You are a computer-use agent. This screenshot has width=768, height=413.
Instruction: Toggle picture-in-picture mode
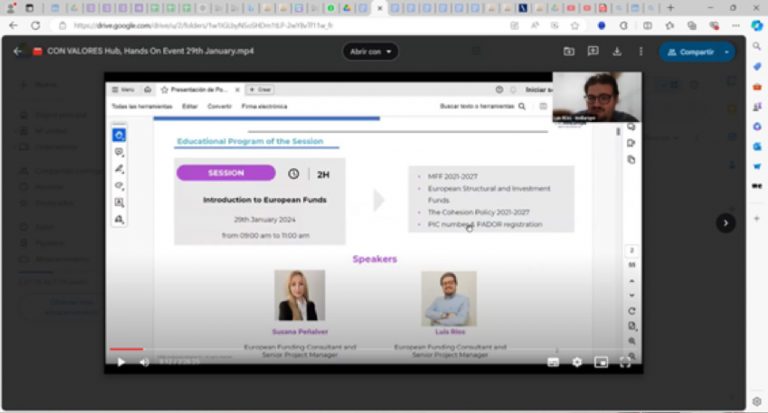pyautogui.click(x=601, y=362)
